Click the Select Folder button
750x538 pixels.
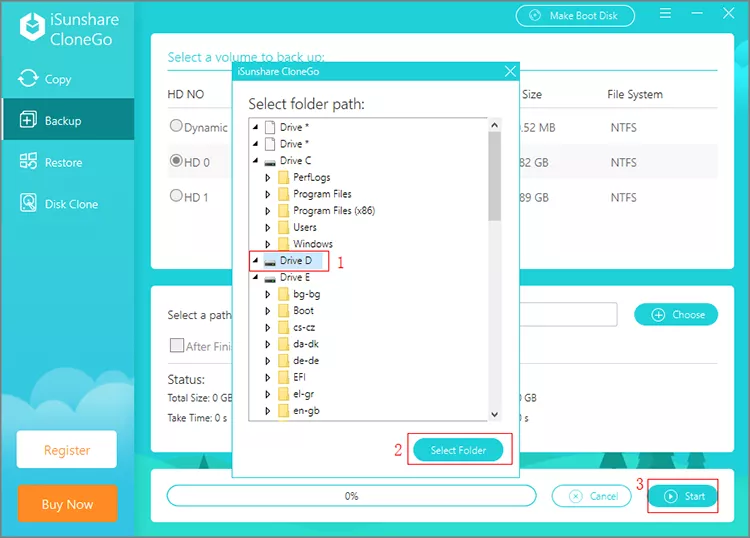458,450
